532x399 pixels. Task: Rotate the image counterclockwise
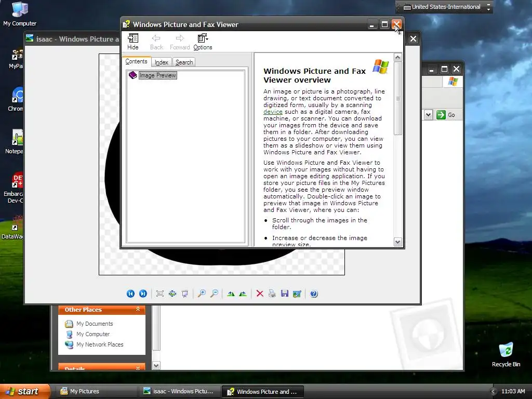[243, 294]
